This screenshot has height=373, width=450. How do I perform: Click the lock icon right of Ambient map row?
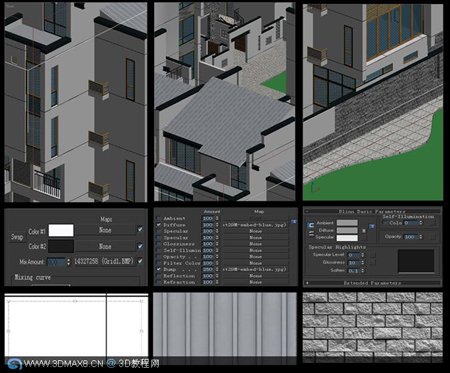tap(294, 221)
